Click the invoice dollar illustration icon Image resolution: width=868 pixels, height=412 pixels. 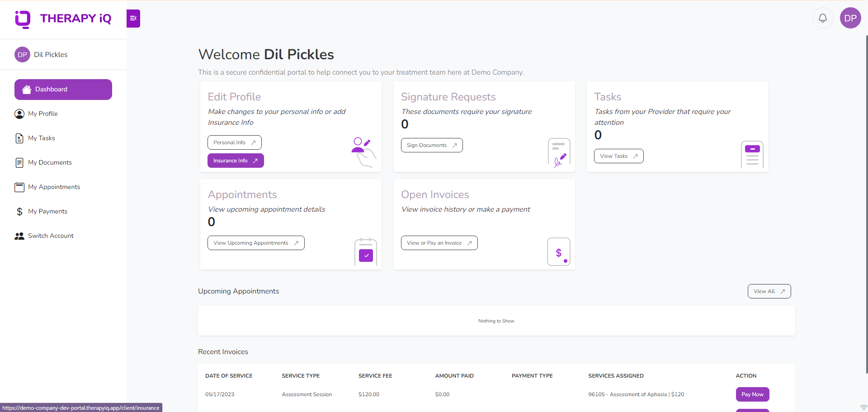click(x=559, y=251)
